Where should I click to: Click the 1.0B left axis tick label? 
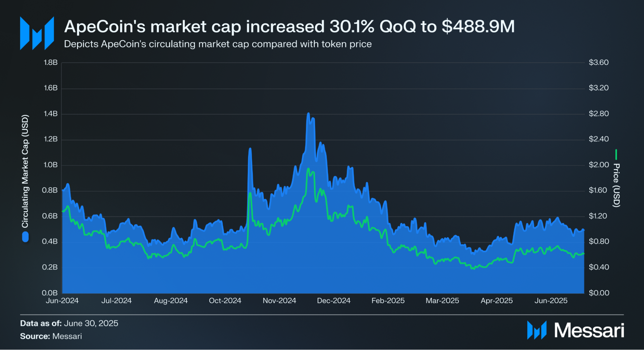(x=51, y=165)
